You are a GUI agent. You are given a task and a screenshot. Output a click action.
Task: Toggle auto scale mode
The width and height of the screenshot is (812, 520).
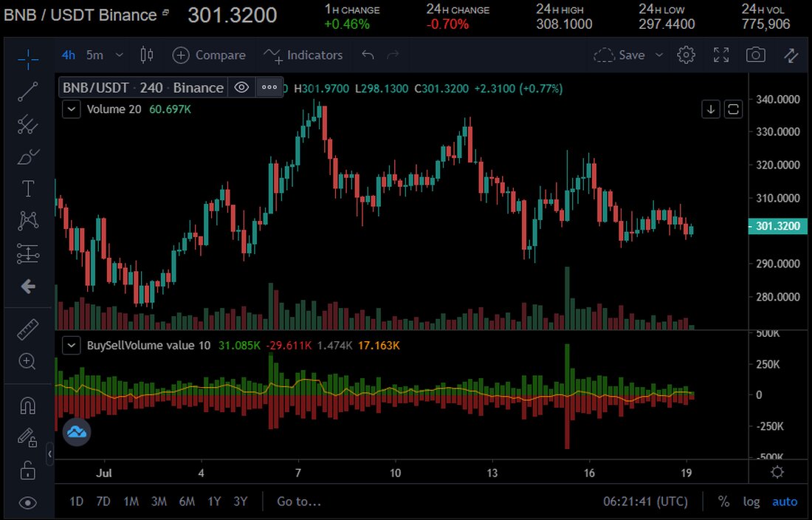point(785,502)
